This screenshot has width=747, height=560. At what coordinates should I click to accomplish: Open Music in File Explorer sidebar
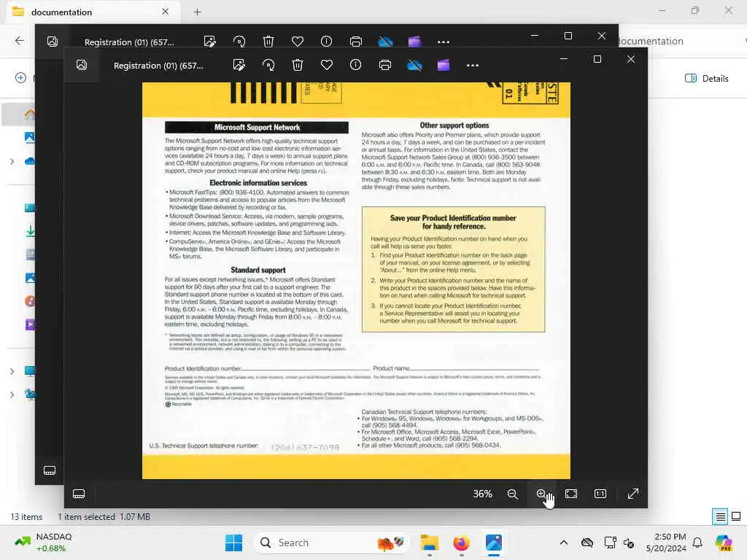[x=29, y=301]
